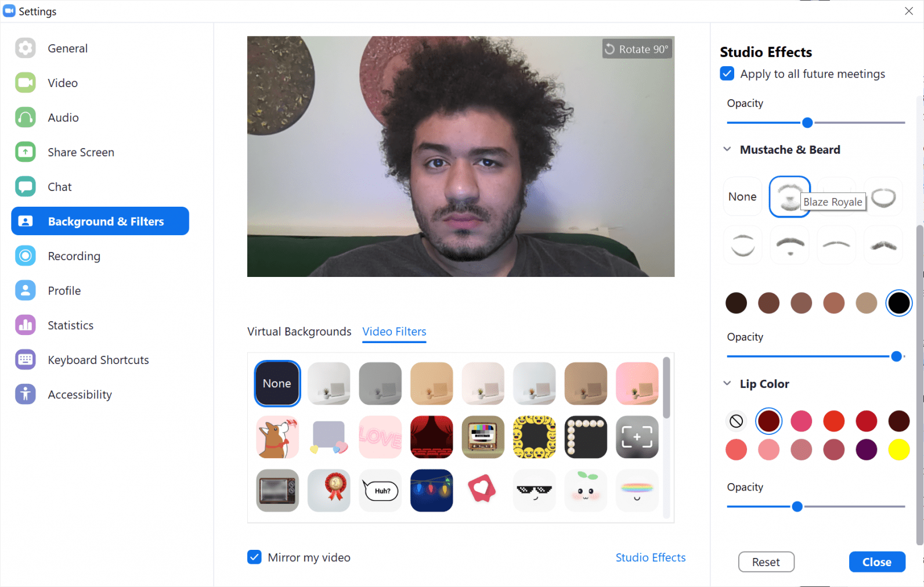Viewport: 924px width, 587px height.
Task: Click the video filters list scrollbar
Action: tap(666, 388)
